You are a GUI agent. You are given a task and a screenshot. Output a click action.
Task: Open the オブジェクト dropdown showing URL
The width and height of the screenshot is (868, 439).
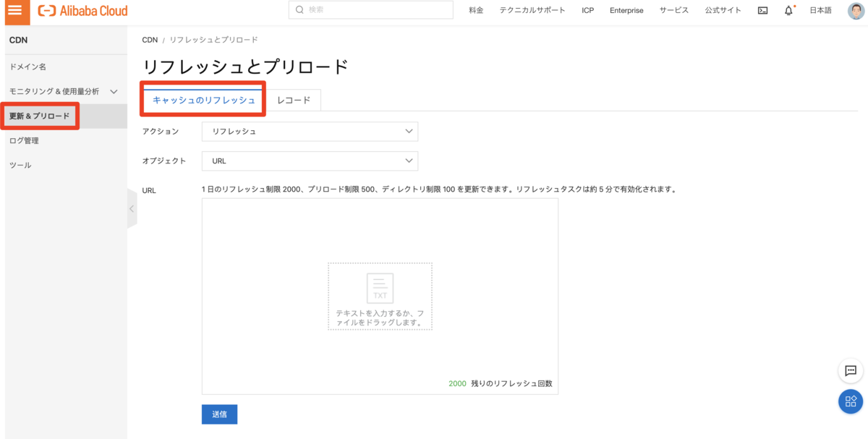click(x=310, y=161)
